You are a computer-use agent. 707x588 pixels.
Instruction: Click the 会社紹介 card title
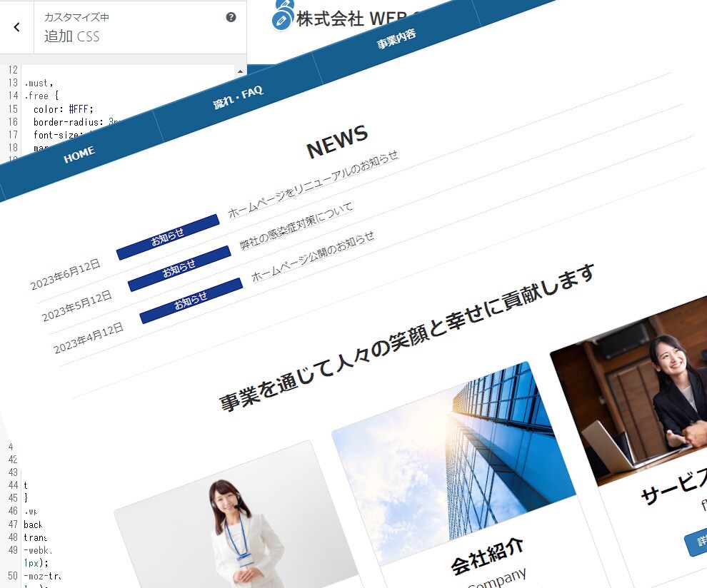click(488, 557)
